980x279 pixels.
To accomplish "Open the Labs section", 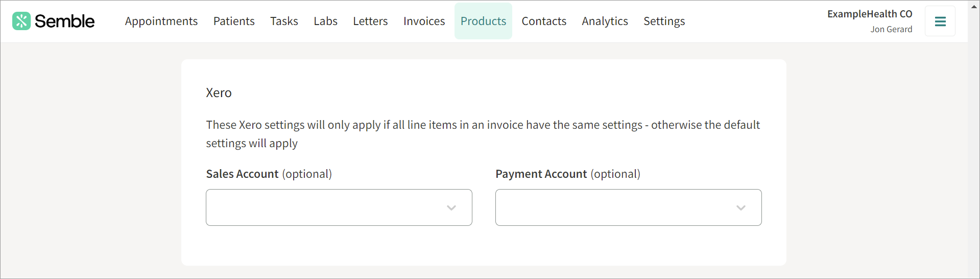I will click(326, 21).
